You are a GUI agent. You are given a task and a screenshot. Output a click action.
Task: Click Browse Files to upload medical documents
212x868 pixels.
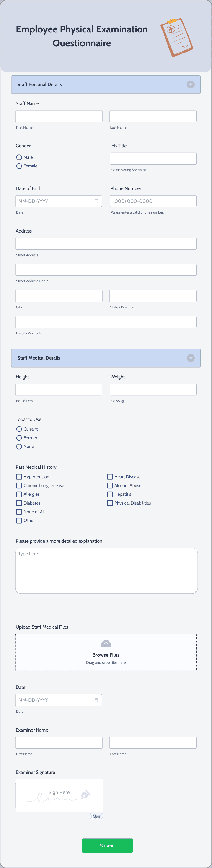[x=106, y=655]
